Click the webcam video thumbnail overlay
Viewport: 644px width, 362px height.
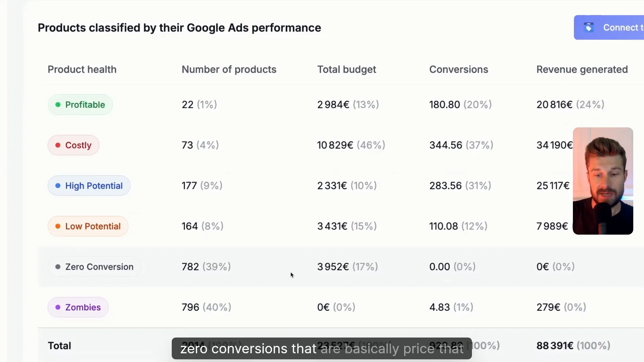tap(603, 181)
